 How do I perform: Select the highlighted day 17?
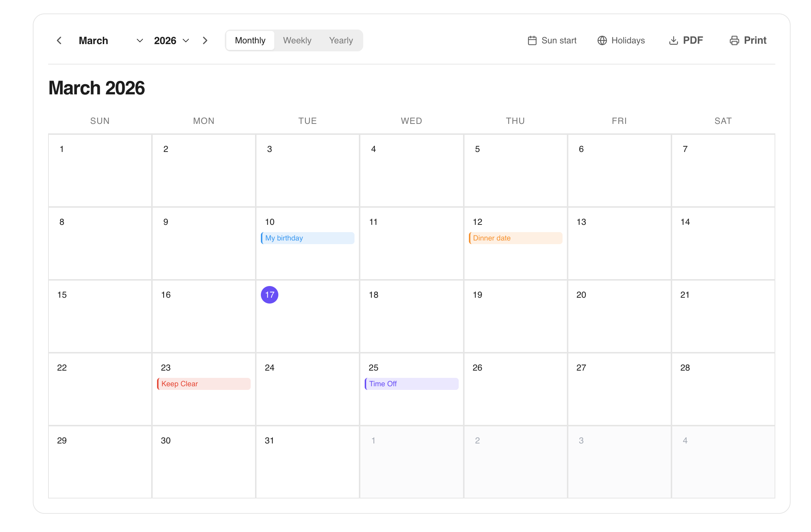pos(269,295)
